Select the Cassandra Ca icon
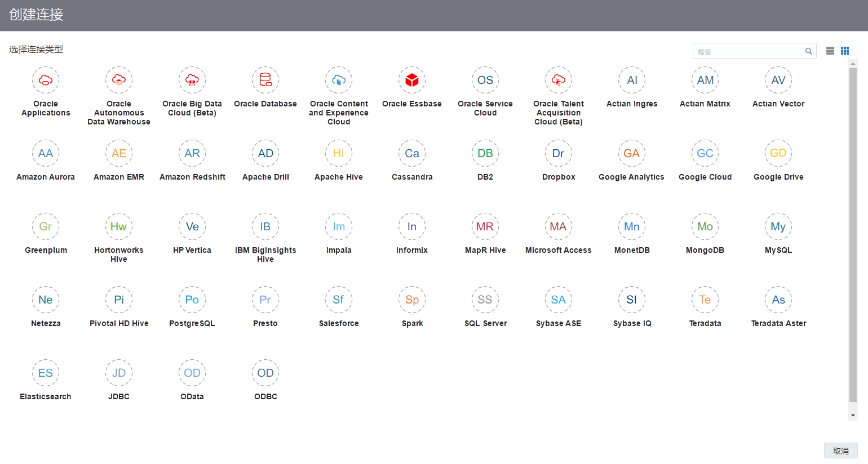This screenshot has width=868, height=464. [412, 153]
